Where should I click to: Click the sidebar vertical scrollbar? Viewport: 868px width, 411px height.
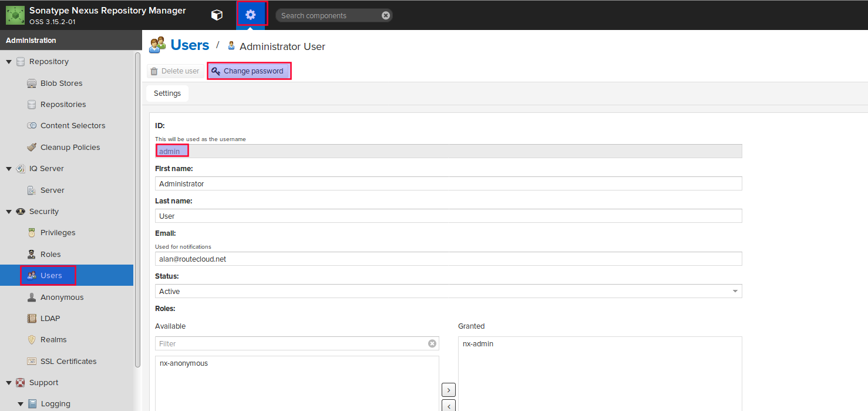(138, 209)
